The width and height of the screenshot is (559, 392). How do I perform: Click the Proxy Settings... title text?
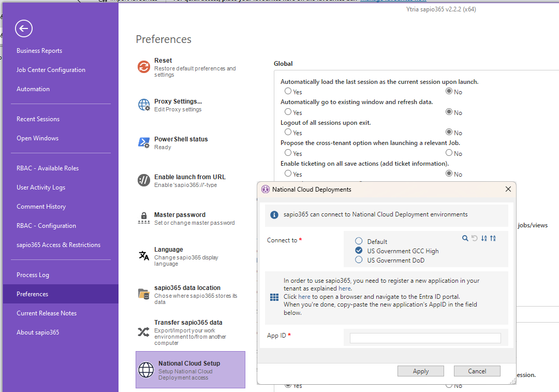[178, 101]
